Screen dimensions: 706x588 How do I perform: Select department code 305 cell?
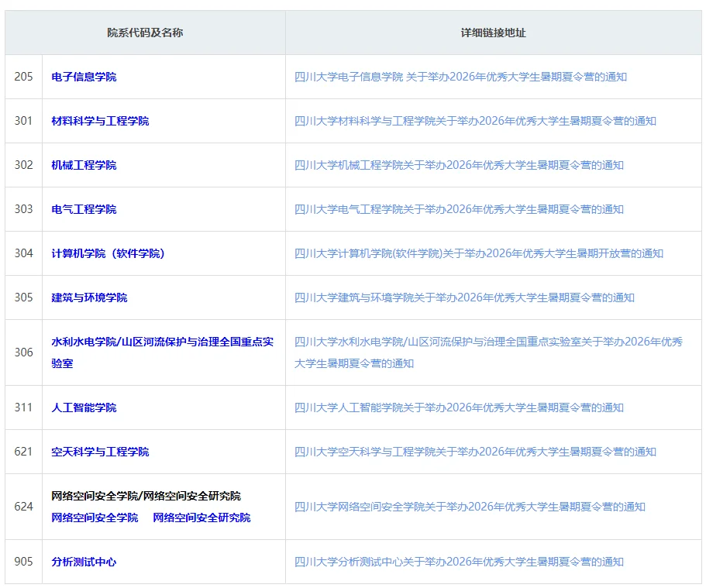(x=23, y=297)
